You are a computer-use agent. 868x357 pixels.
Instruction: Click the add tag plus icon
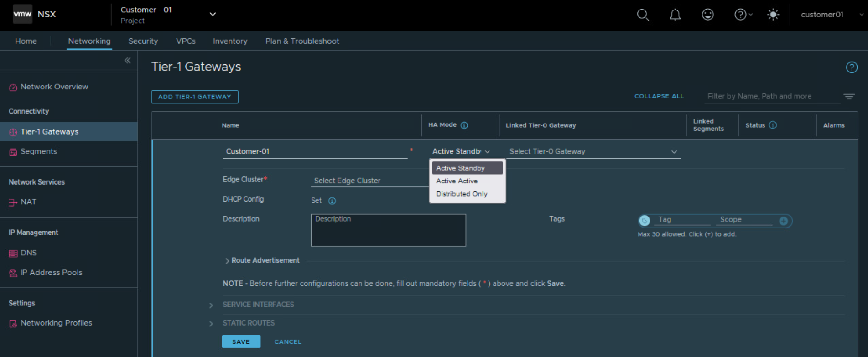coord(784,221)
